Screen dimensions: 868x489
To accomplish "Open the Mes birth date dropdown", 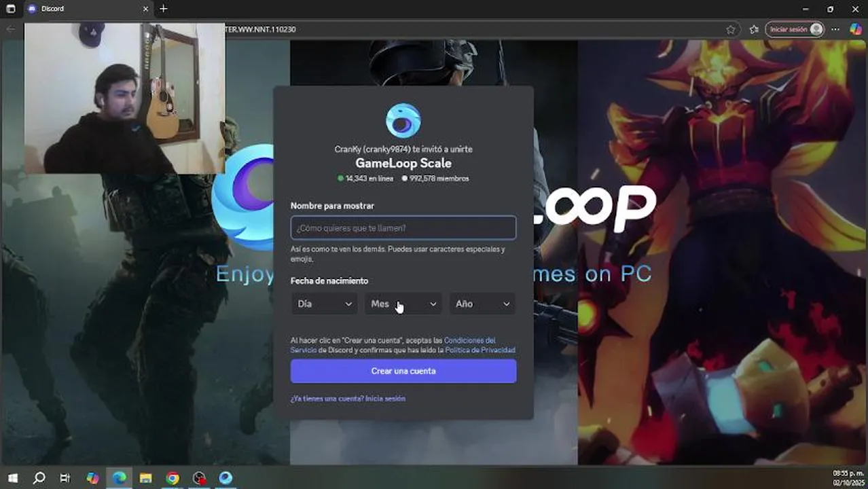I will pos(403,304).
